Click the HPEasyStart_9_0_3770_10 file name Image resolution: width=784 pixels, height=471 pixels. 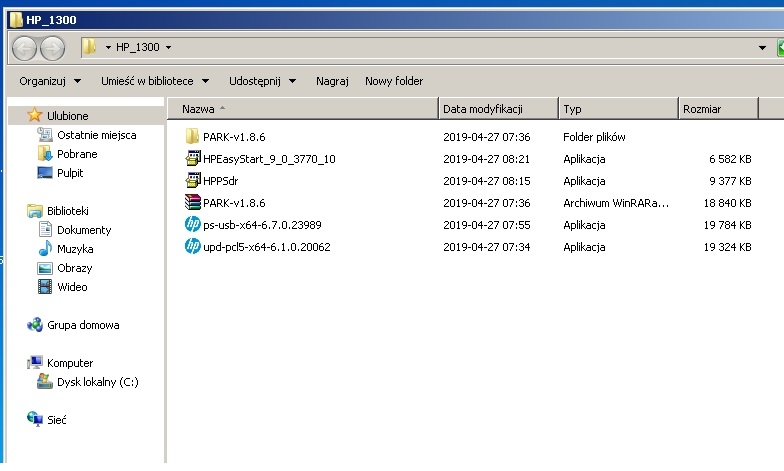click(x=269, y=159)
